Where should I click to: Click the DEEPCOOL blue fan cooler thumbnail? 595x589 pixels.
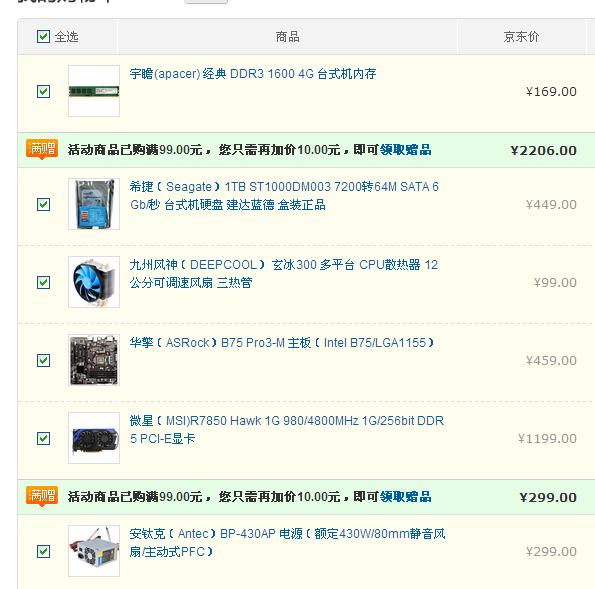point(94,282)
